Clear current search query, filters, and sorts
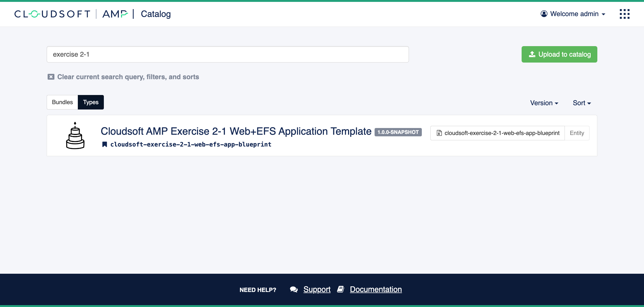 [123, 77]
